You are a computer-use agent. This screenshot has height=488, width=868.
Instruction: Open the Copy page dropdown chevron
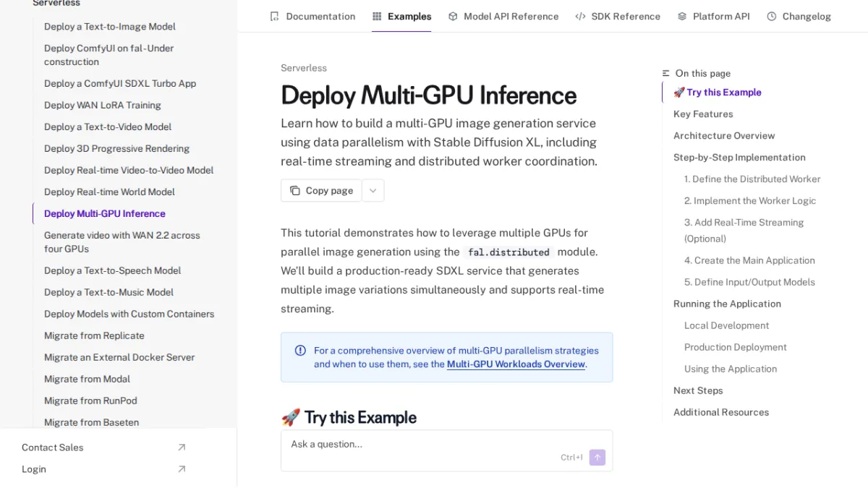pyautogui.click(x=373, y=191)
